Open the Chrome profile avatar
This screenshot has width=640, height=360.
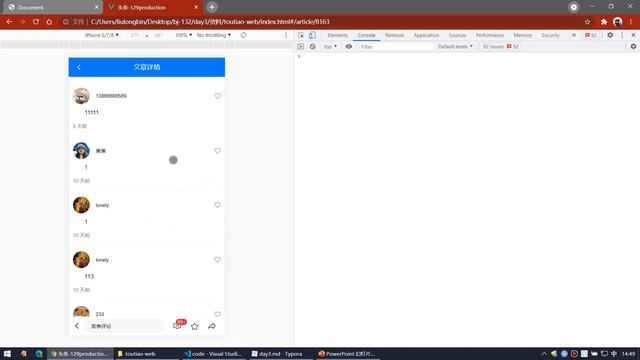[618, 22]
